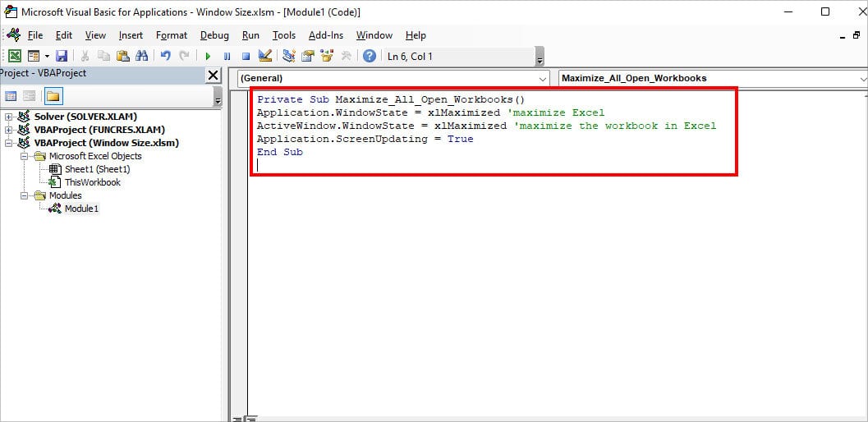The image size is (868, 422).
Task: Collapse the Modules folder in project tree
Action: pyautogui.click(x=24, y=195)
